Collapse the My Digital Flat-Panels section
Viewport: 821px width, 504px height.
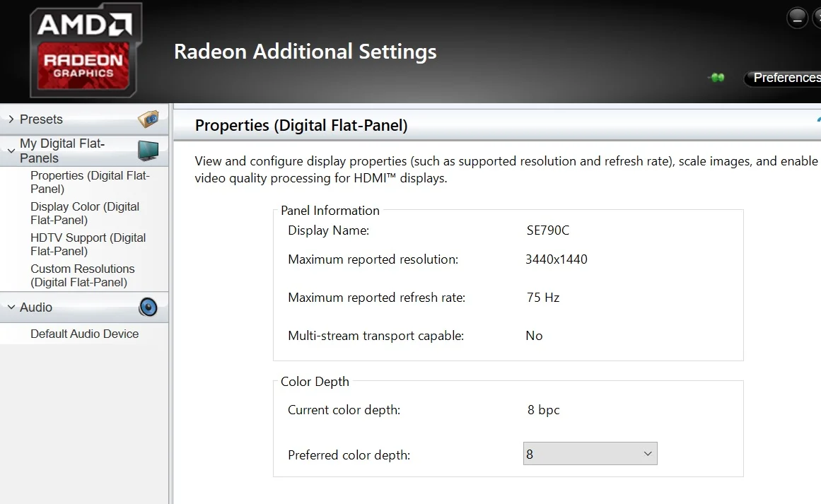[11, 151]
